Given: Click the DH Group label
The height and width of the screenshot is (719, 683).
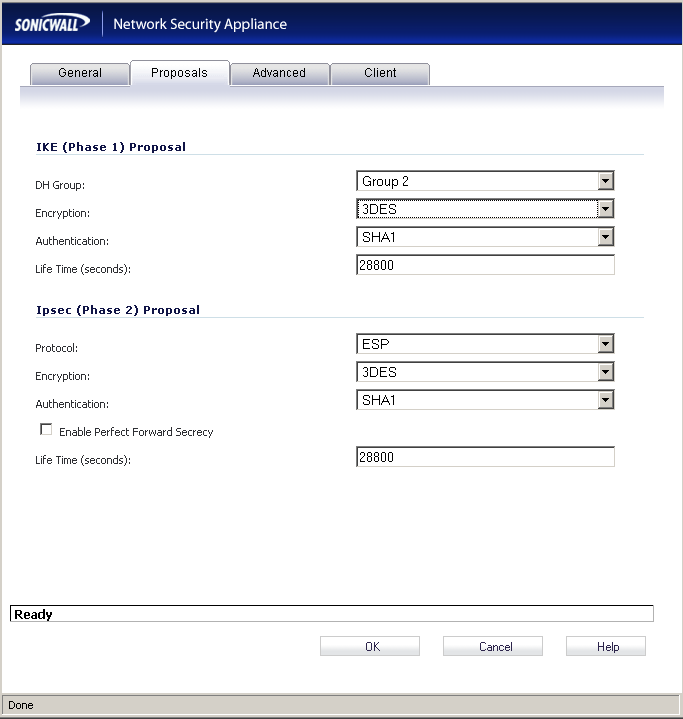Looking at the screenshot, I should pyautogui.click(x=60, y=185).
